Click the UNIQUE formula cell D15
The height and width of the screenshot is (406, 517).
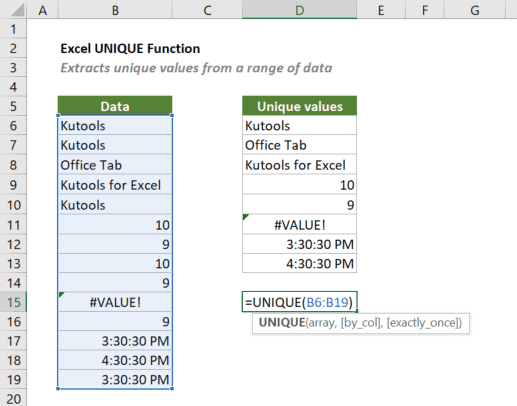click(x=300, y=302)
